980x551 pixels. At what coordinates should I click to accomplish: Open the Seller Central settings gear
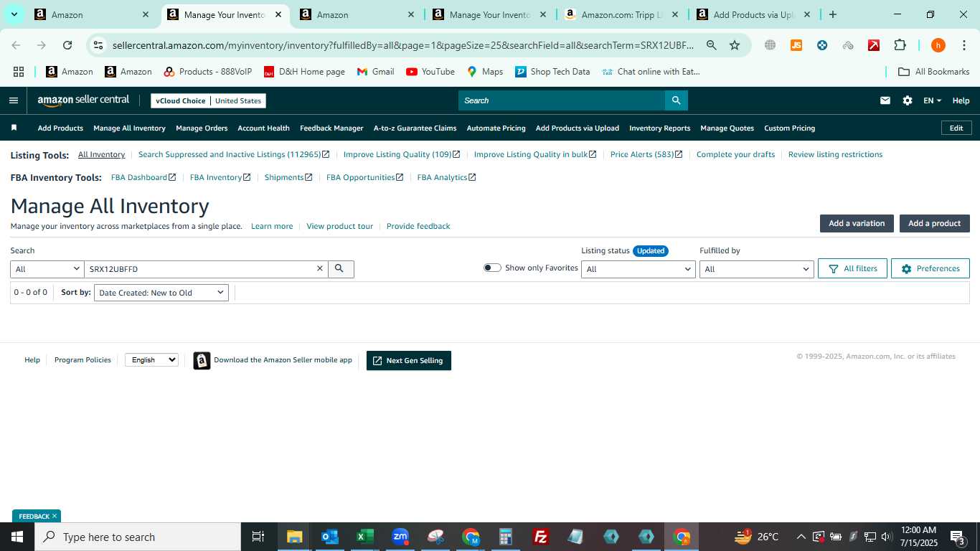point(908,100)
